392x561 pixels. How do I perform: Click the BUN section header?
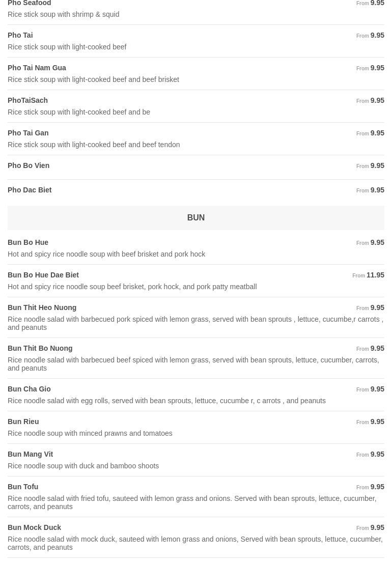tap(195, 217)
